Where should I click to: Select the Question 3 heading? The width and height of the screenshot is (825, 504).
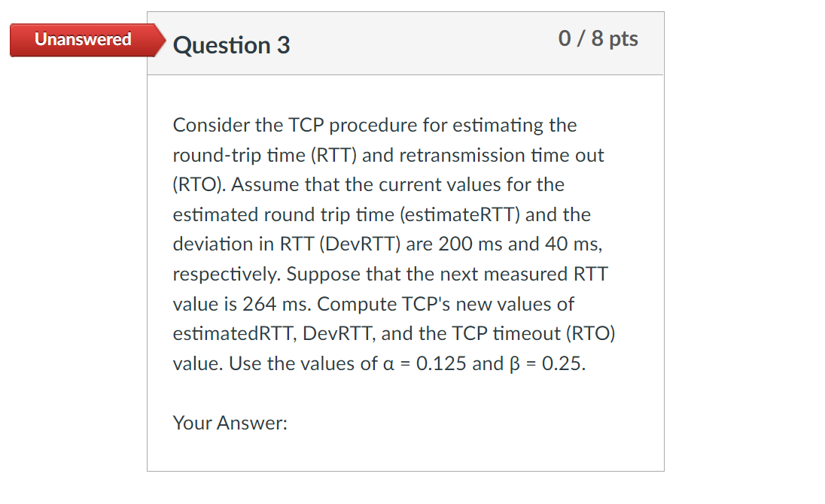coord(230,45)
